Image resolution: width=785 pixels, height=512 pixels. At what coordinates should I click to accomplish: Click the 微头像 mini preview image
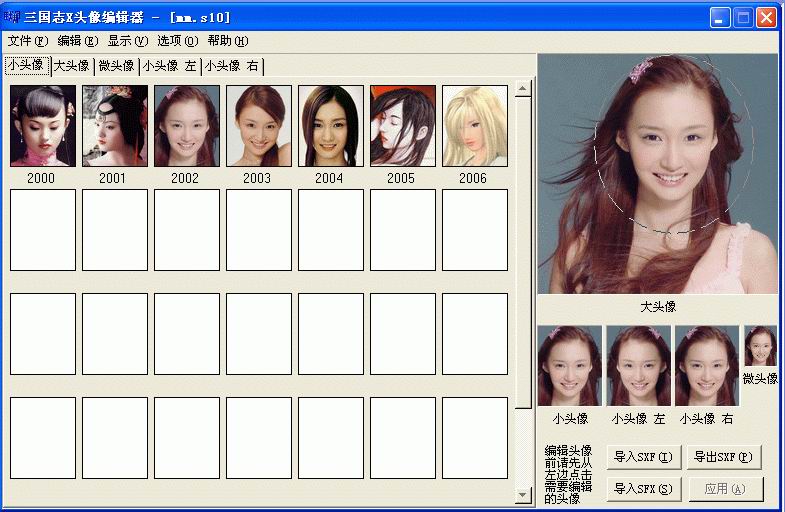(x=760, y=346)
